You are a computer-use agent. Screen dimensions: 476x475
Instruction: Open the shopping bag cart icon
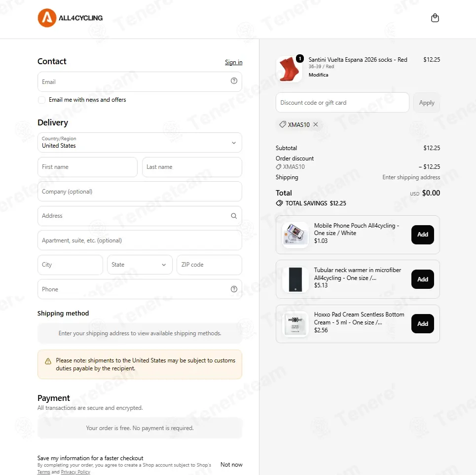pos(435,18)
